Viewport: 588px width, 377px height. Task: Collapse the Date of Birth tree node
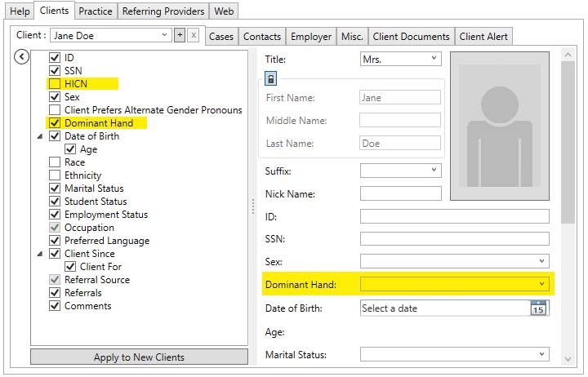tap(40, 137)
